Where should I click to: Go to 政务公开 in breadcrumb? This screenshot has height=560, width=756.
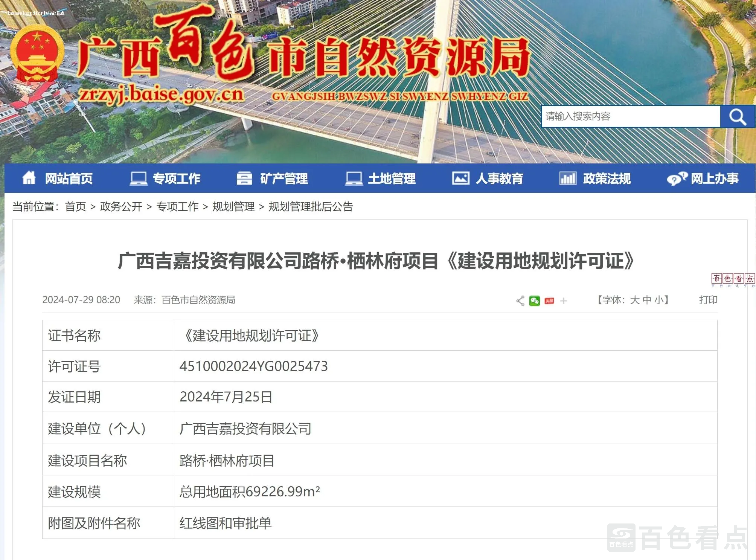121,206
